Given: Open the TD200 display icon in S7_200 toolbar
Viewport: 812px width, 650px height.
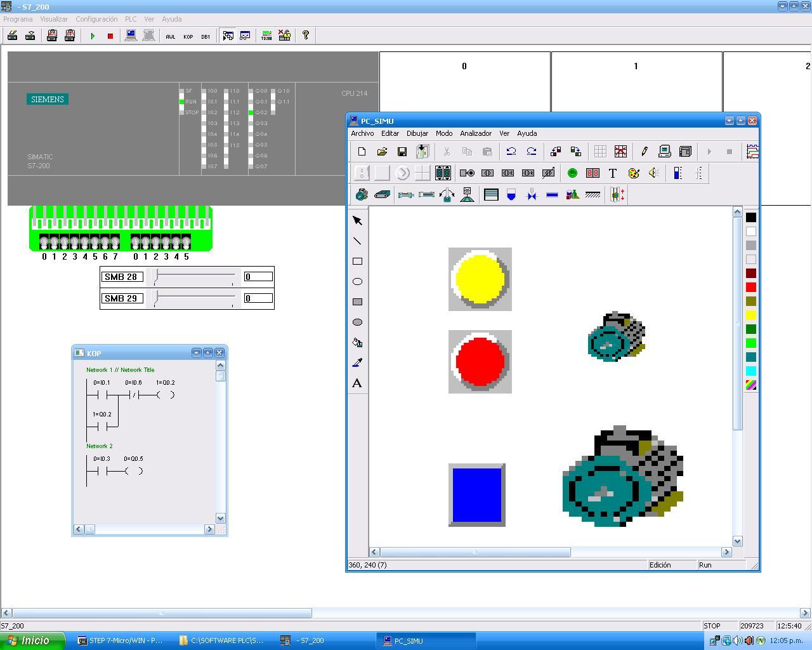Looking at the screenshot, I should 266,36.
